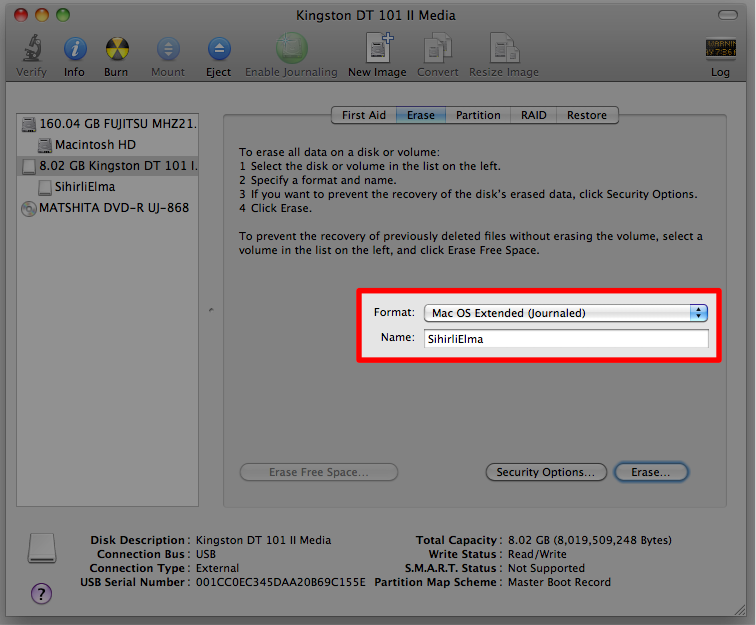This screenshot has width=756, height=625.
Task: Switch to the Partition tab
Action: tap(478, 115)
